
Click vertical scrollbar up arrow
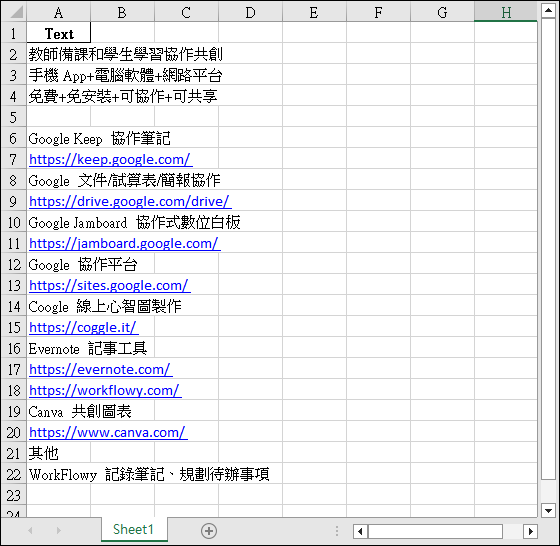[548, 10]
